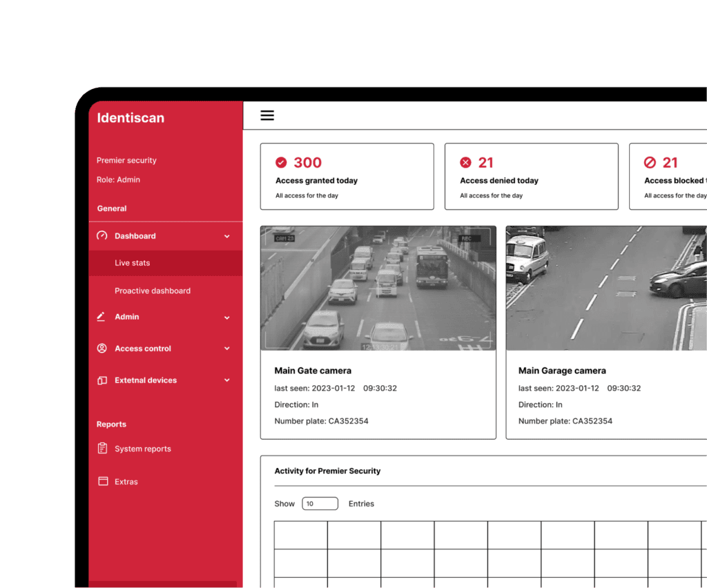Click the Show entries count field
707x588 pixels.
[320, 504]
